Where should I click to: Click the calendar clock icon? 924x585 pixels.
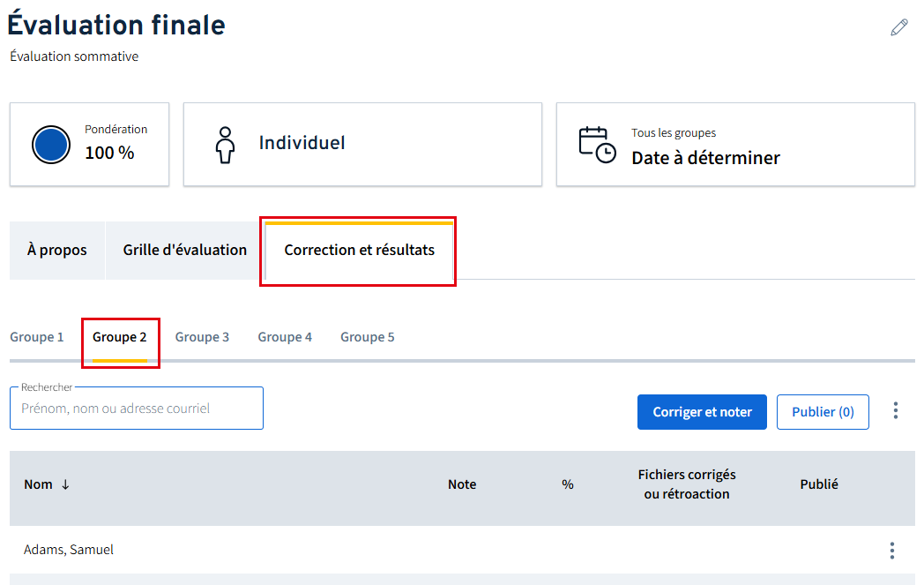coord(597,145)
